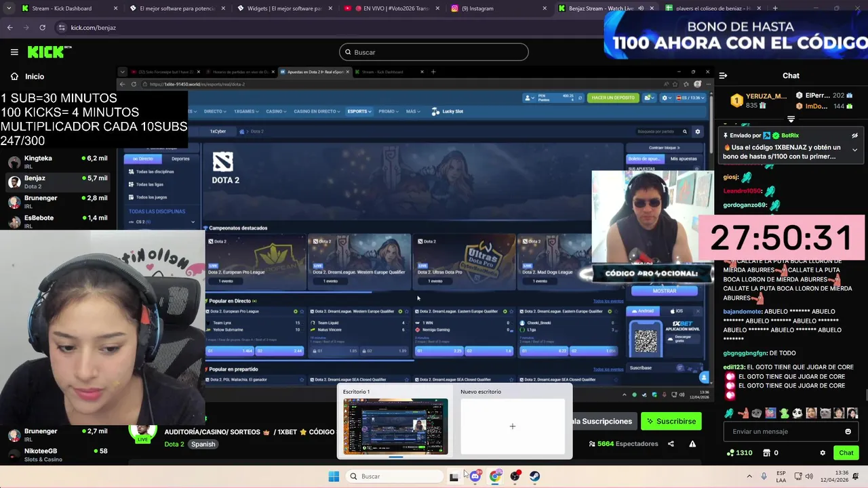The image size is (868, 488).
Task: Click 1xbet settings gear in stream
Action: point(697,131)
